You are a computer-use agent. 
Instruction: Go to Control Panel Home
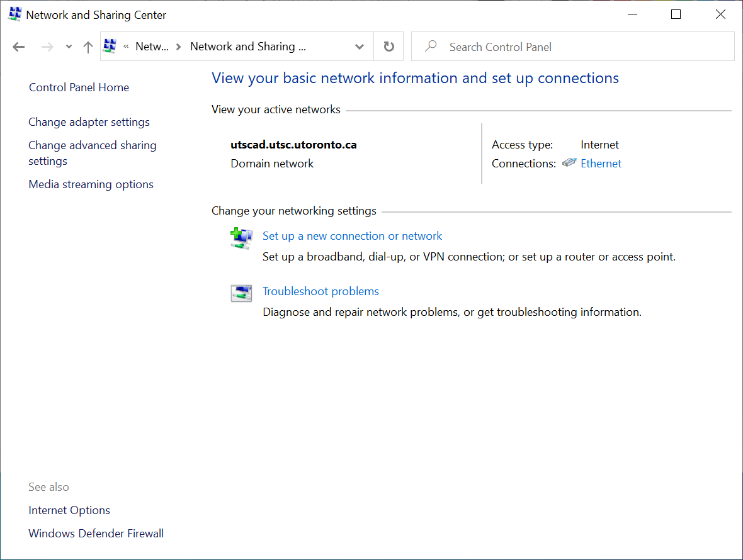coord(79,87)
